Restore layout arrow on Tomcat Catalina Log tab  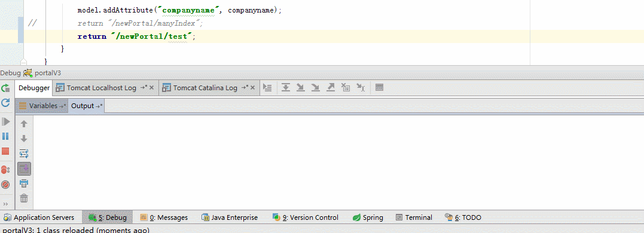point(245,87)
